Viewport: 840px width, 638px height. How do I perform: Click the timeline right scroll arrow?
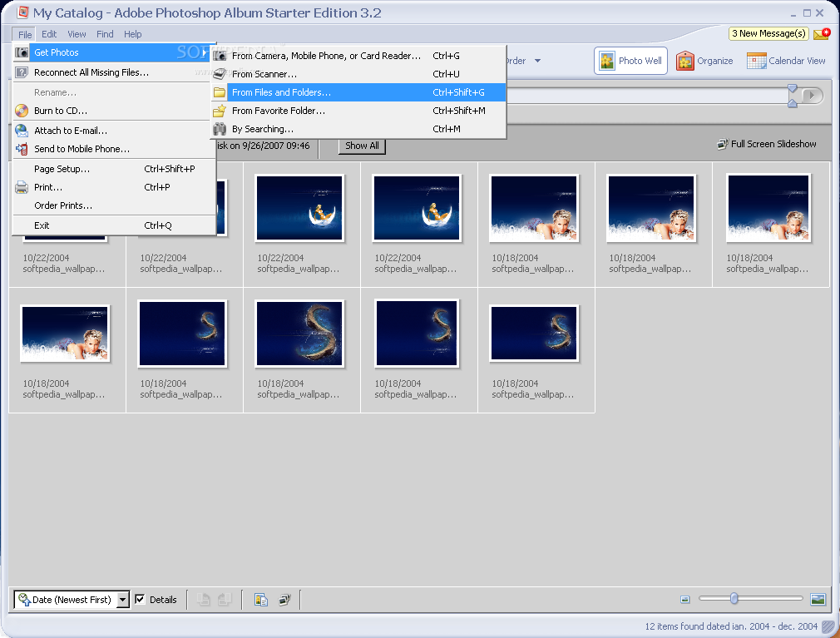tap(813, 96)
